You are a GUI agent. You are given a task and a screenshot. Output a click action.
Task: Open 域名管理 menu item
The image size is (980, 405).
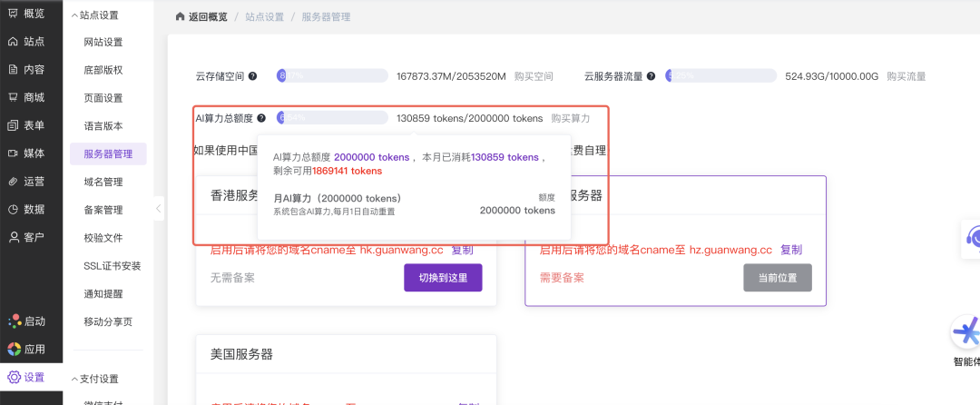coord(103,182)
